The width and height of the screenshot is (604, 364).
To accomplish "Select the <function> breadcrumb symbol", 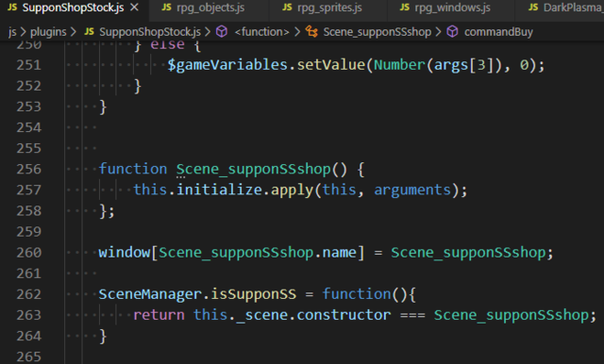I will [262, 32].
